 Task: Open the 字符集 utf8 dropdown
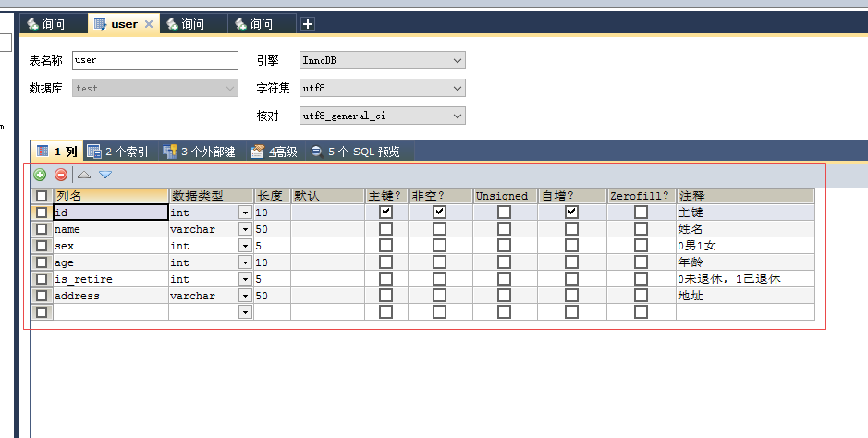383,88
